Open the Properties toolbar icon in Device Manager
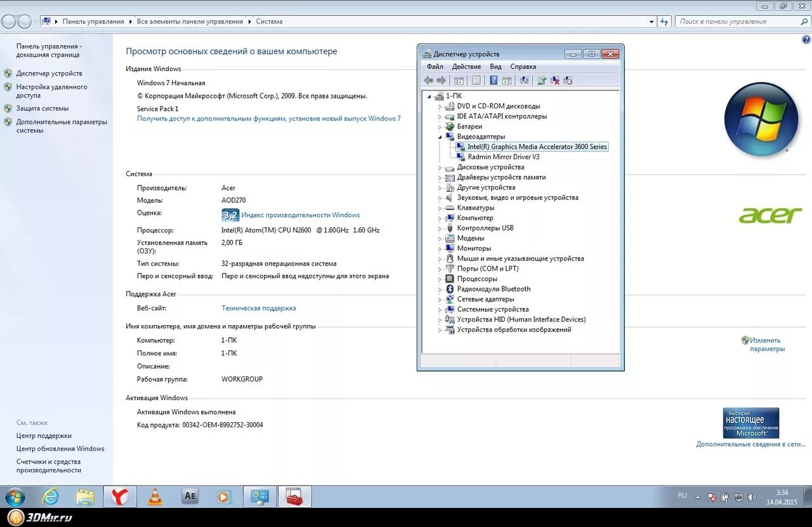The height and width of the screenshot is (527, 812). 476,80
